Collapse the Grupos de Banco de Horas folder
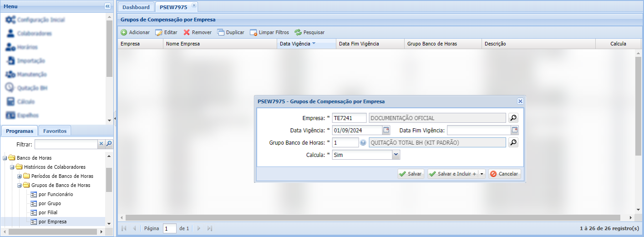 coord(20,185)
